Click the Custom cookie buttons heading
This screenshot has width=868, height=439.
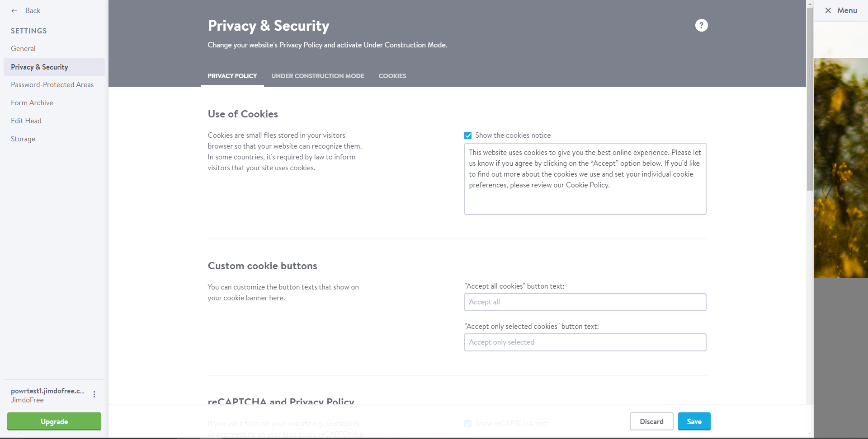pos(263,266)
